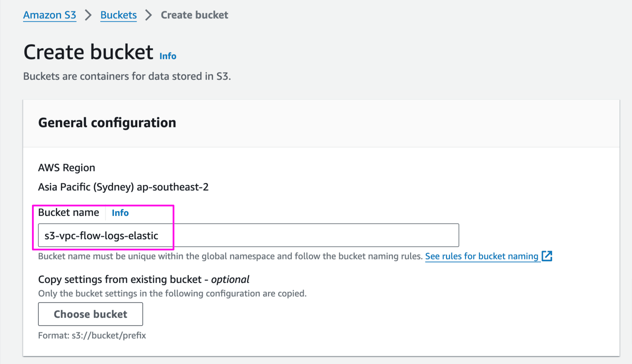Click the Format s3://bucket/prefix helper text
632x364 pixels.
click(x=92, y=336)
